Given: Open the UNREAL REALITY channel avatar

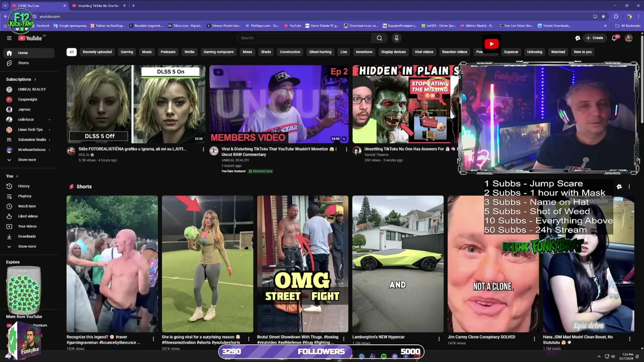Looking at the screenshot, I should pyautogui.click(x=214, y=151).
